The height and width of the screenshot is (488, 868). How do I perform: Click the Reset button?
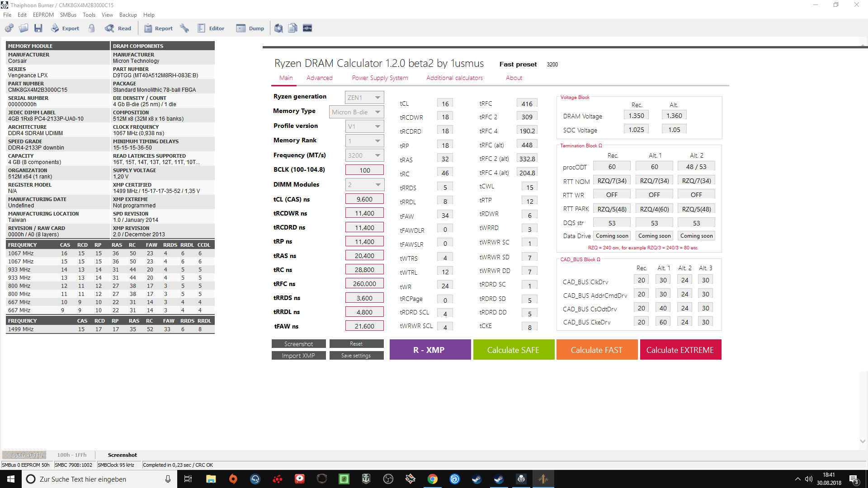[356, 344]
